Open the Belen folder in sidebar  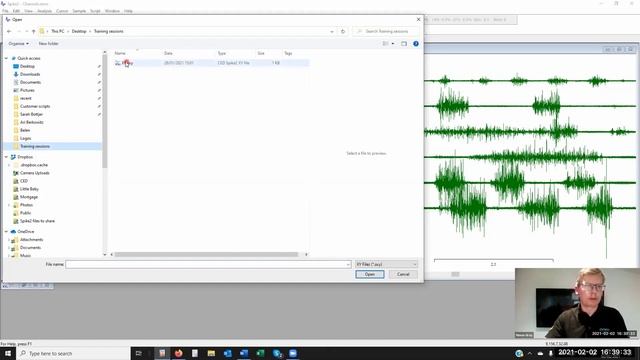click(x=25, y=130)
